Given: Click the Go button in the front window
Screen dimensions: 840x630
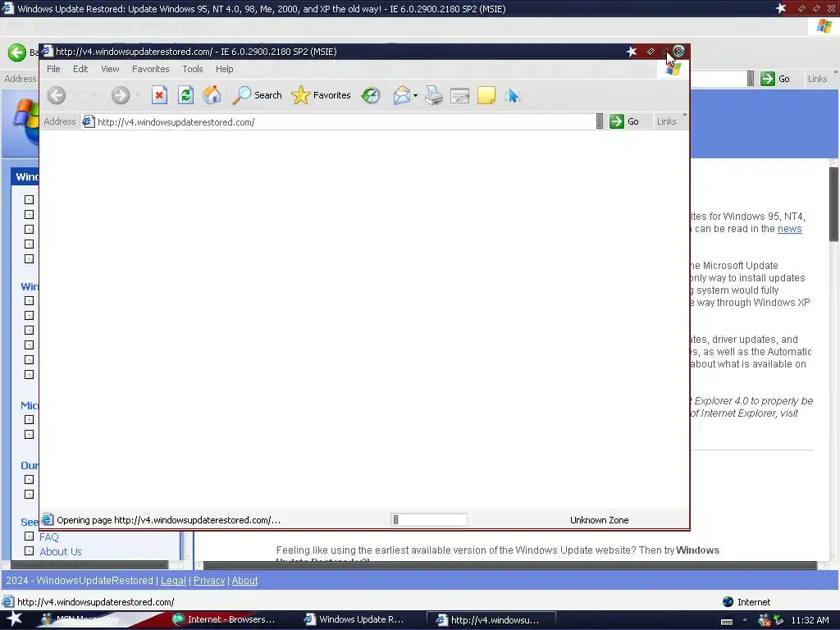Looking at the screenshot, I should click(x=624, y=121).
